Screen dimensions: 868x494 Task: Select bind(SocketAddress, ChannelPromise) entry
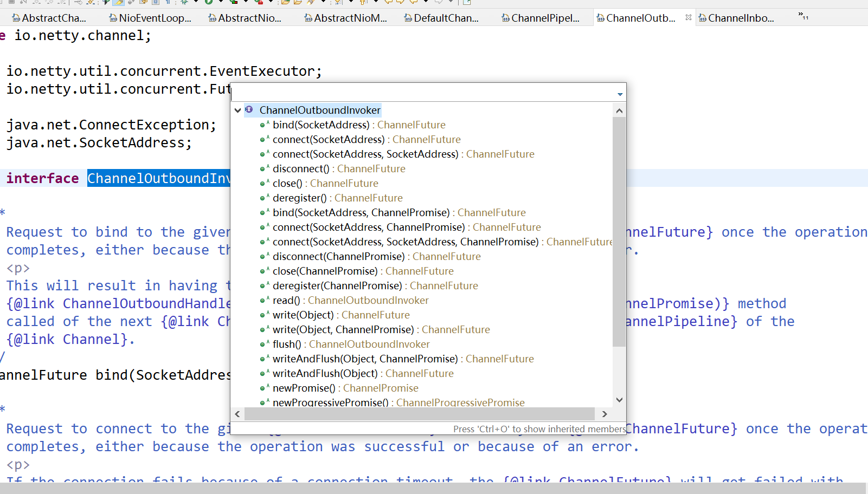click(x=393, y=212)
